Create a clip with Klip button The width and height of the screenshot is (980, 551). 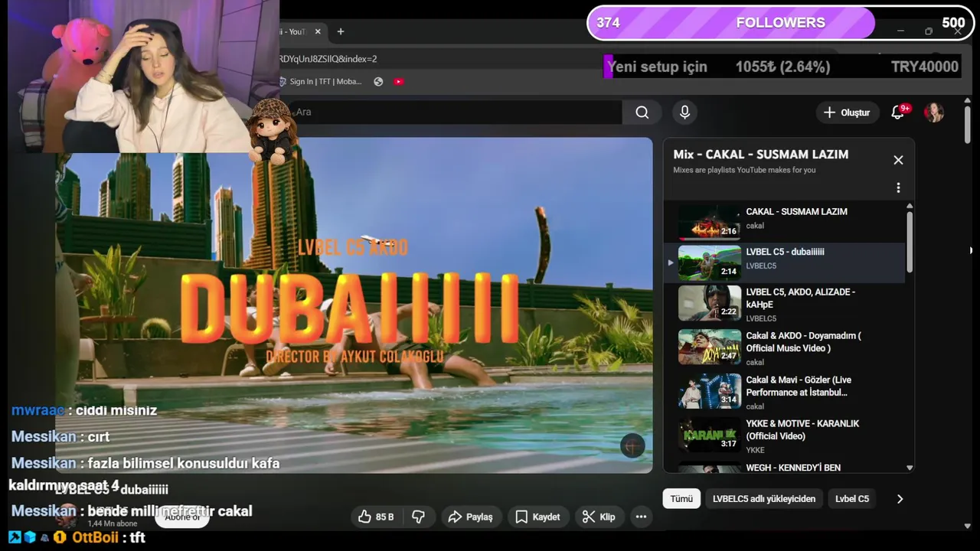[599, 517]
